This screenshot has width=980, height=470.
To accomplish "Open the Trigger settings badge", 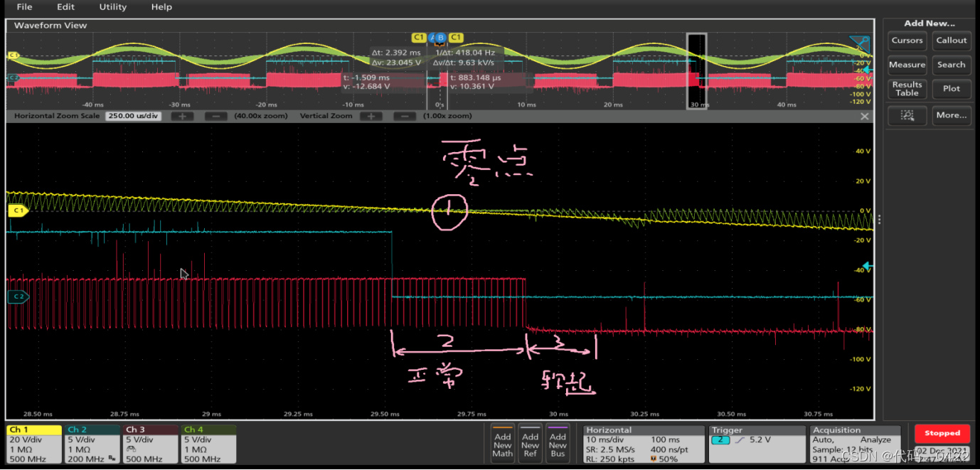I will pyautogui.click(x=757, y=444).
